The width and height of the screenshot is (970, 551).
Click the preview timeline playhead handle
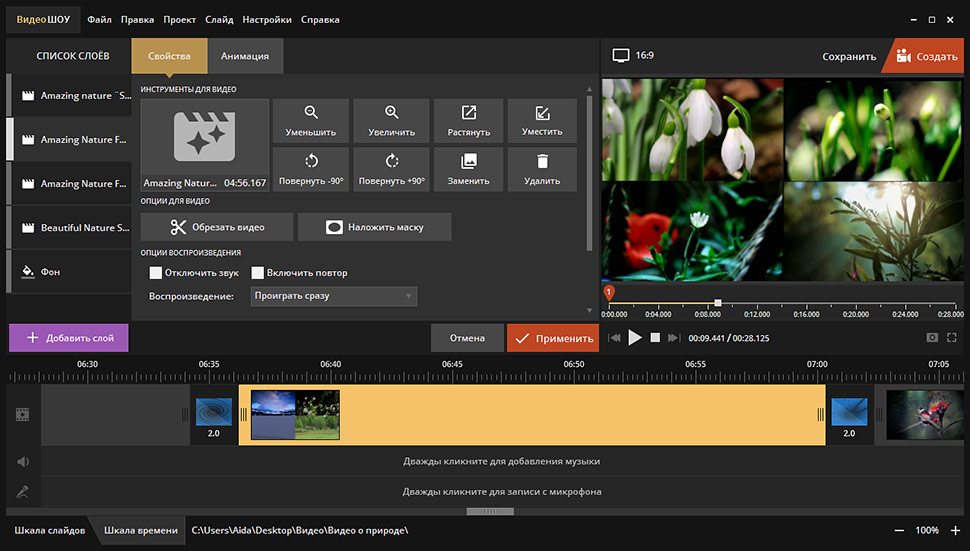pyautogui.click(x=718, y=303)
